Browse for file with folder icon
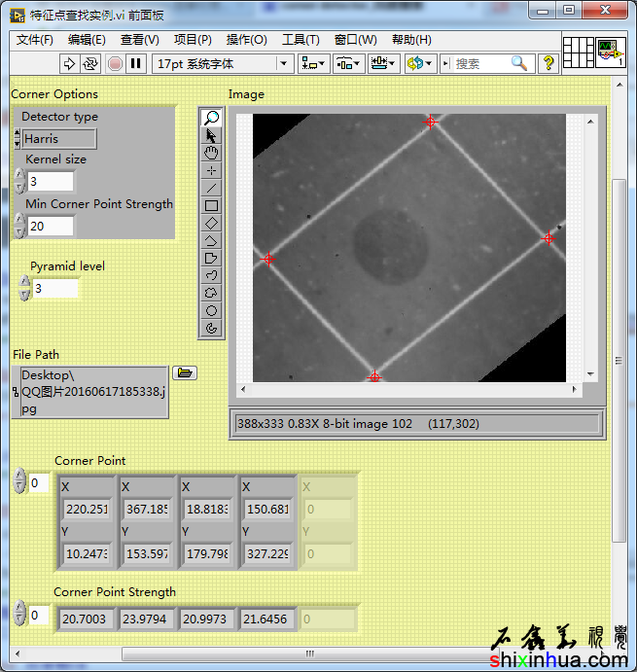Screen dimensions: 637x672 pyautogui.click(x=185, y=372)
